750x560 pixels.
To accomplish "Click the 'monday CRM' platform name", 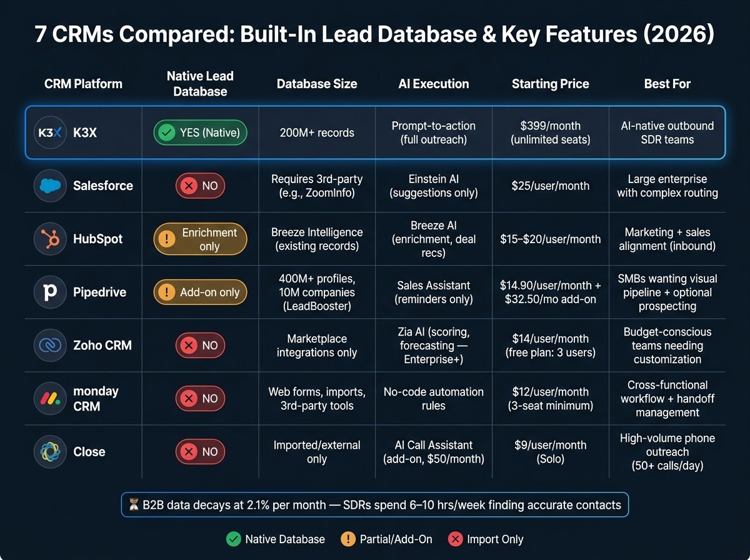I will click(96, 398).
